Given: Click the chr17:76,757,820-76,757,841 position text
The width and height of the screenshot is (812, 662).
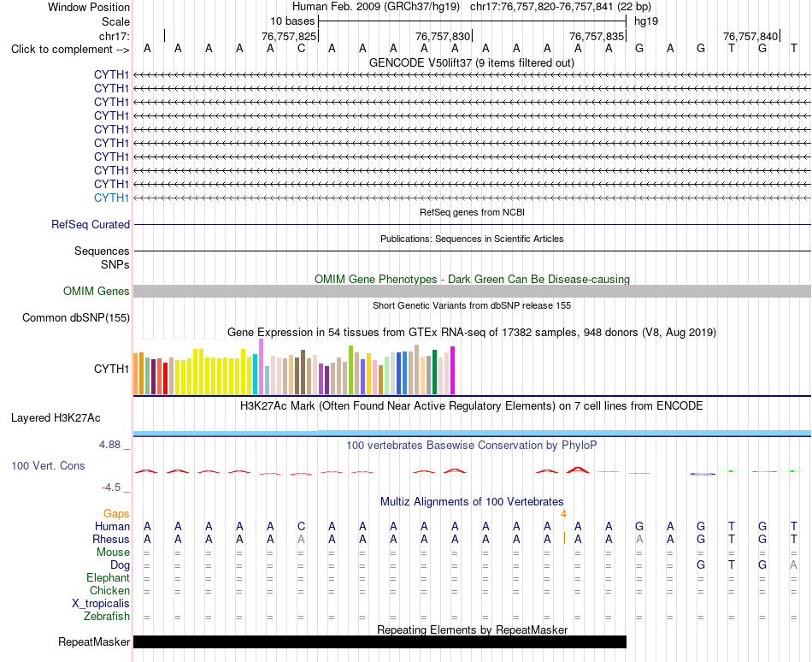Looking at the screenshot, I should (x=541, y=7).
